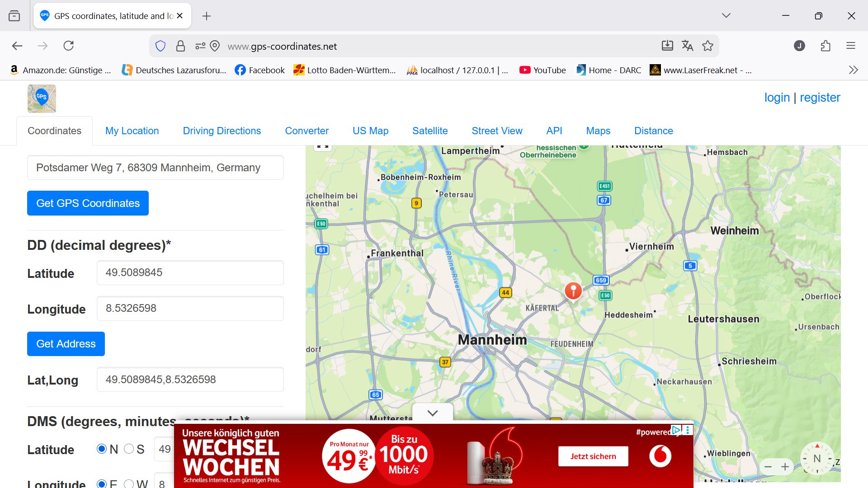
Task: Click the decimal Latitude input field
Action: (190, 272)
